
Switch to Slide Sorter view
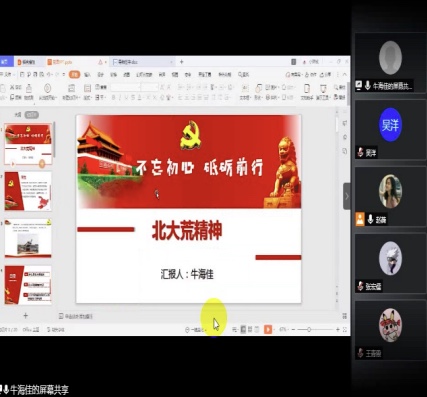250,329
